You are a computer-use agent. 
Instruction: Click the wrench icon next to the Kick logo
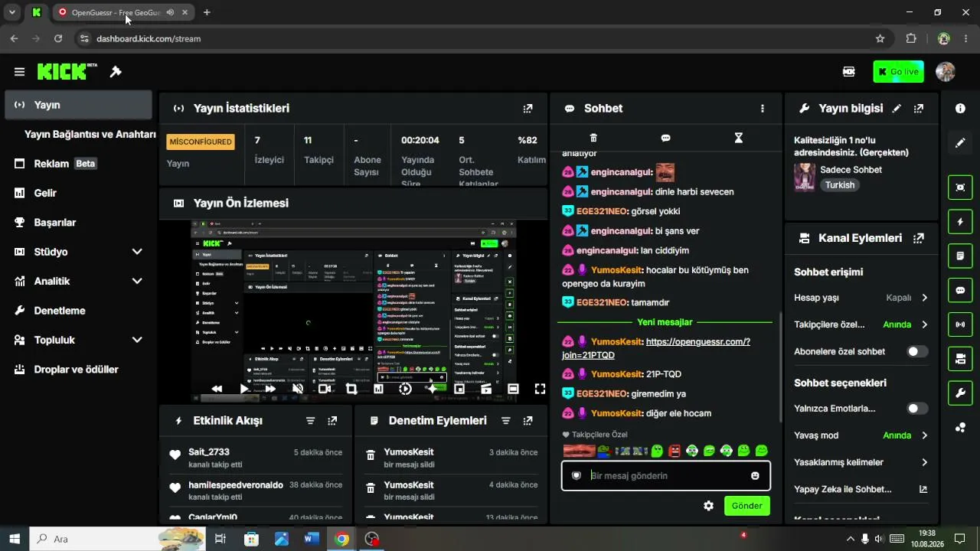(116, 72)
